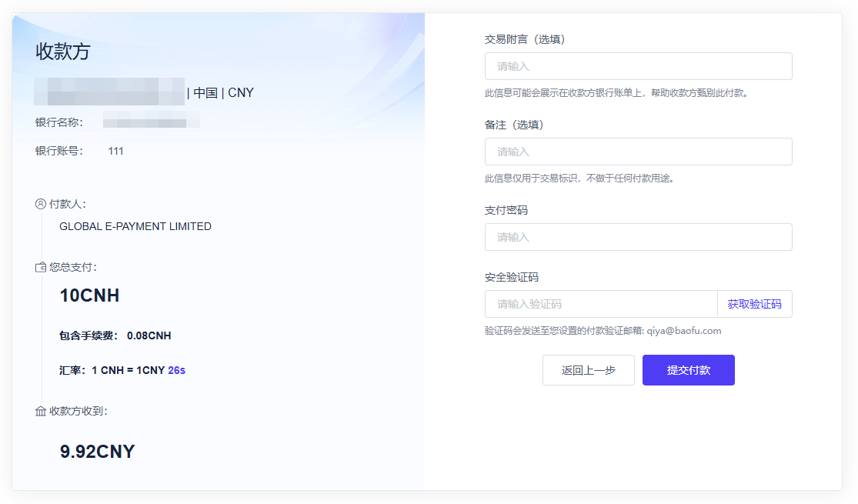Click the 请输入验证码 security code field
Screen dimensions: 858x504
[x=601, y=304]
